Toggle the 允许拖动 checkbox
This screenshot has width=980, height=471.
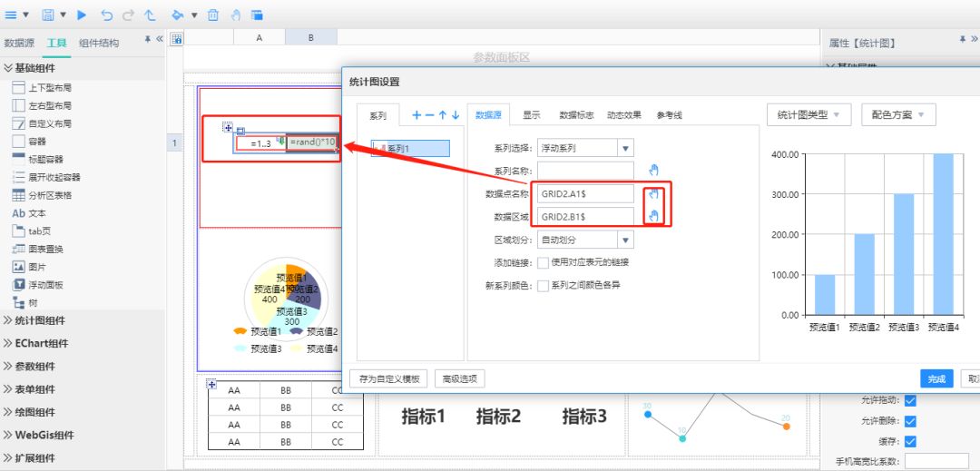pos(910,400)
